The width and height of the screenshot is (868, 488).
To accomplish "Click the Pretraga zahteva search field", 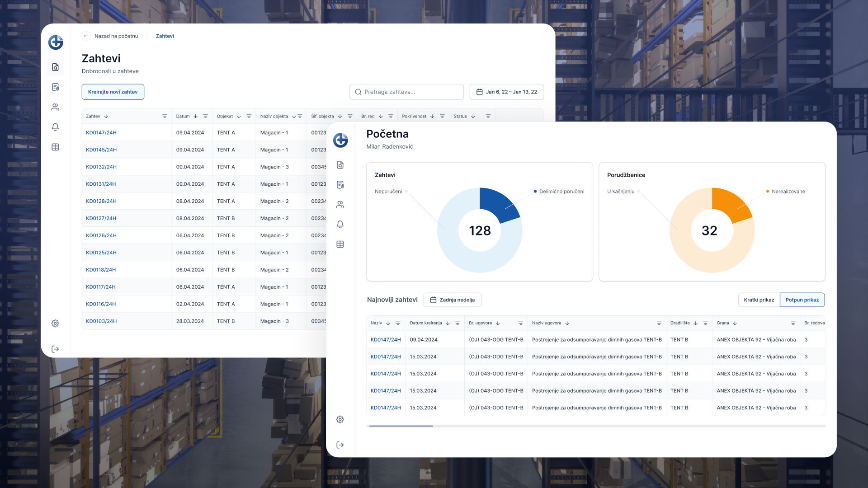I will pos(407,92).
